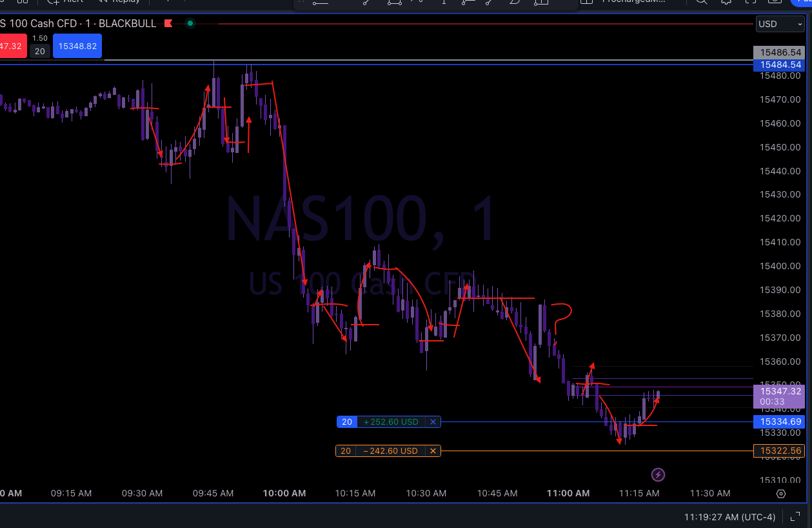Select the Trend Line tool in the floating toolbar

coord(364,3)
